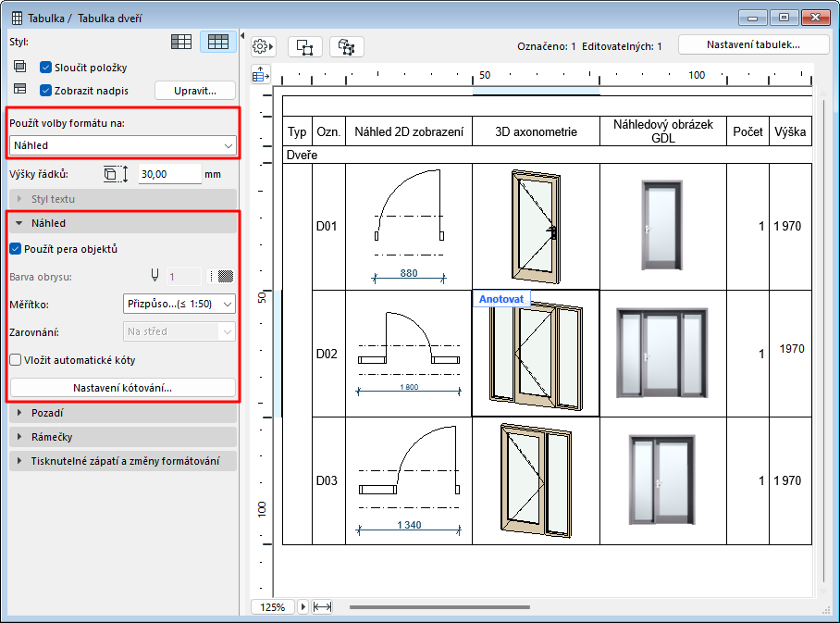Disable the Použít pera objektů checkbox
Image resolution: width=840 pixels, height=623 pixels.
15,248
